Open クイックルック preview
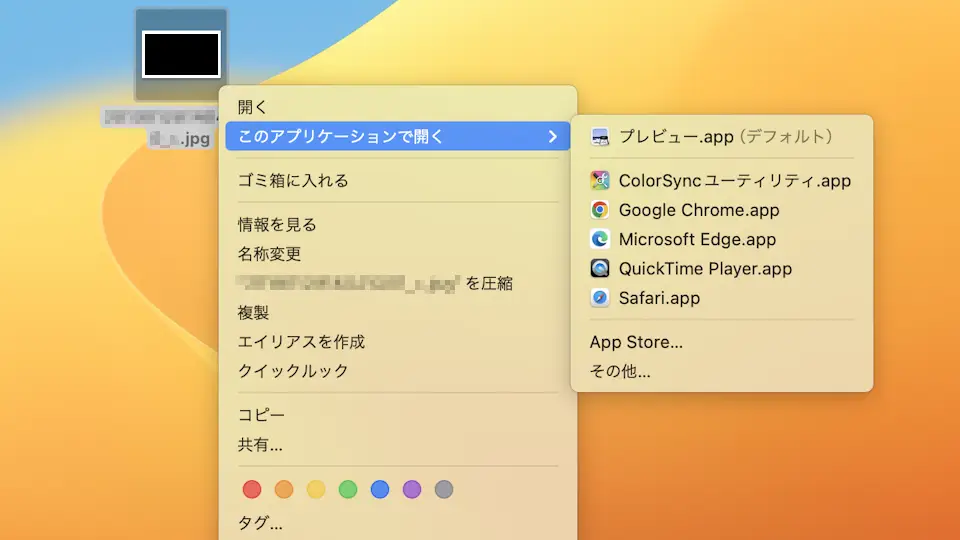The width and height of the screenshot is (960, 540). (293, 371)
